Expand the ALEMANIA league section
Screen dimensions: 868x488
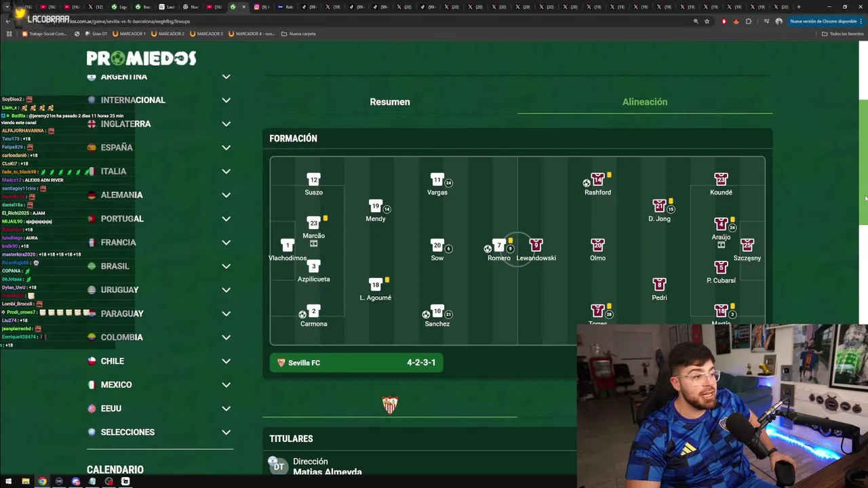tap(226, 195)
